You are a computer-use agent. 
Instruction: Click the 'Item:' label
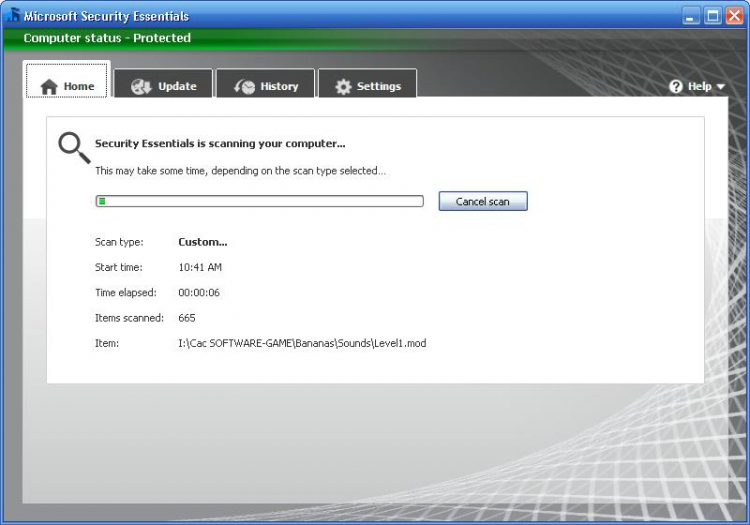pos(107,343)
